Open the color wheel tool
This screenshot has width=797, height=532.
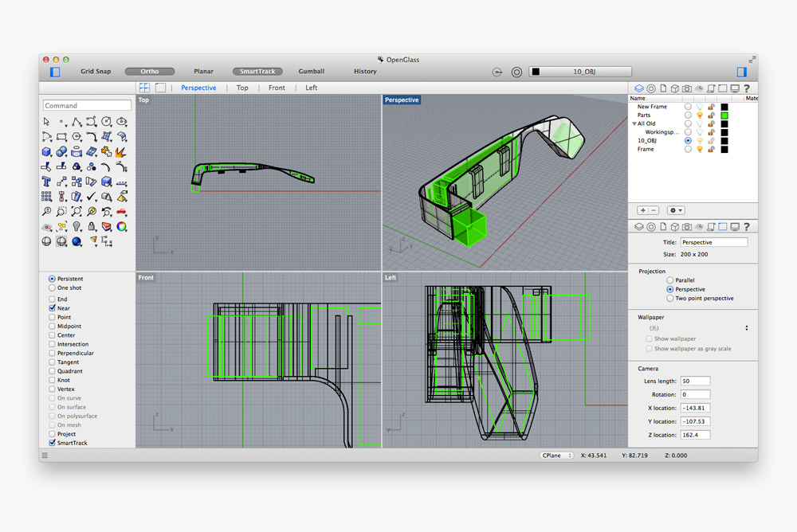121,226
